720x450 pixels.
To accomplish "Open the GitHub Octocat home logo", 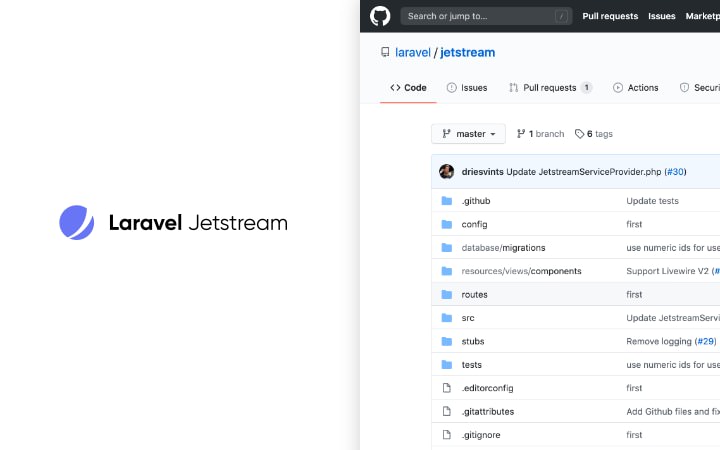I will [380, 16].
